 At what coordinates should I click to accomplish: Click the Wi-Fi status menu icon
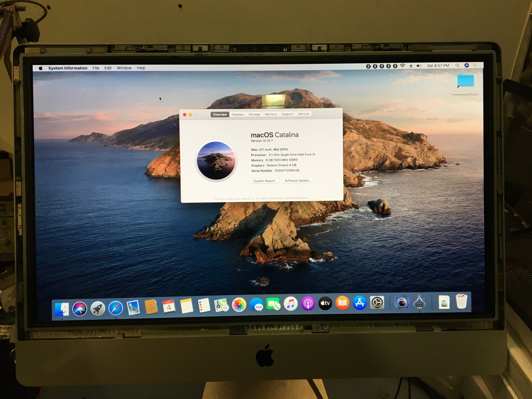point(403,66)
